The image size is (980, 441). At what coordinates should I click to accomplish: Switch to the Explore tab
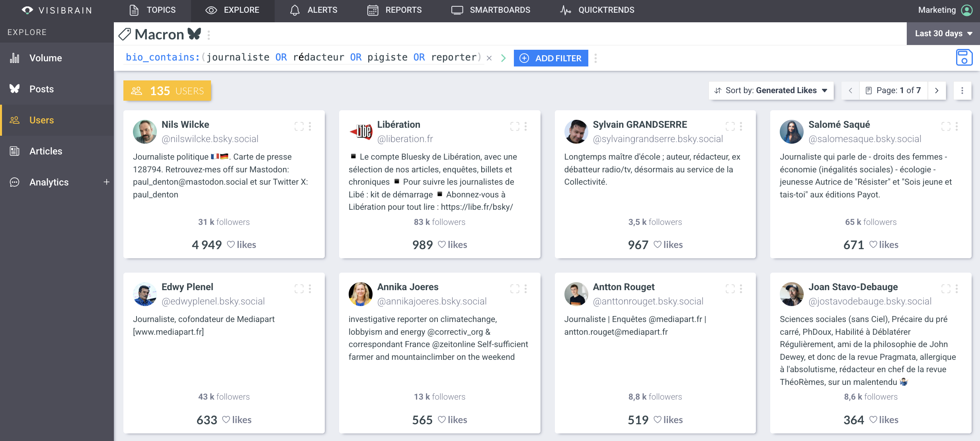pyautogui.click(x=232, y=10)
